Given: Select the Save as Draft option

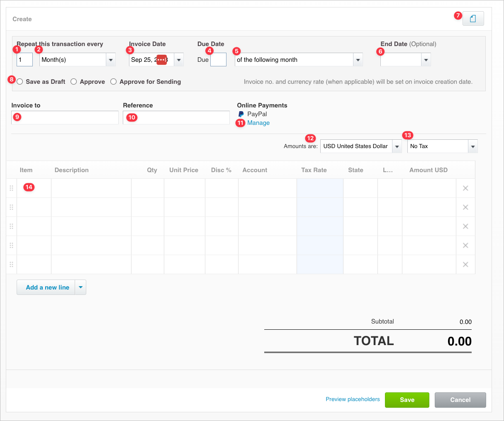Looking at the screenshot, I should [19, 81].
